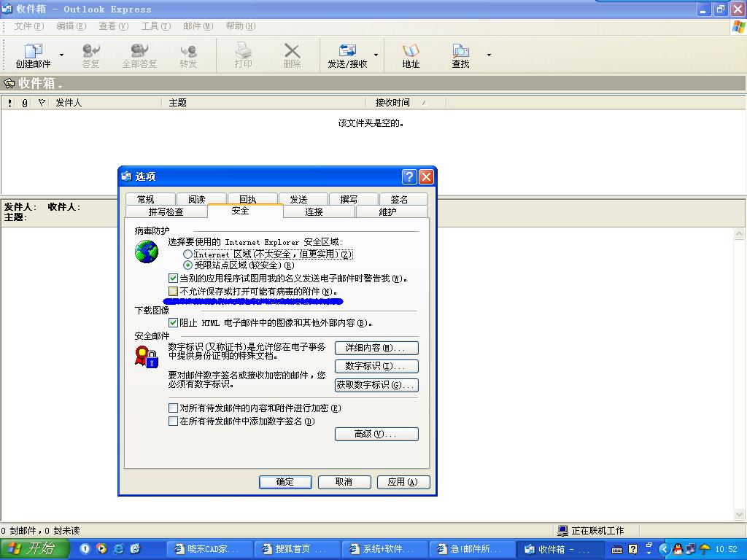Switch to the Spelling (拼写检查) tab
747x560 pixels.
tap(166, 212)
